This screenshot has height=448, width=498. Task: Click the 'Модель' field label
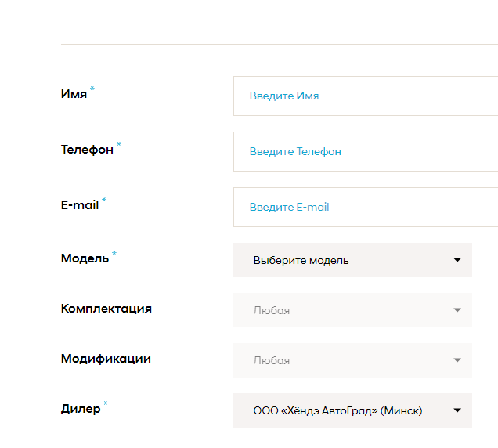click(85, 258)
